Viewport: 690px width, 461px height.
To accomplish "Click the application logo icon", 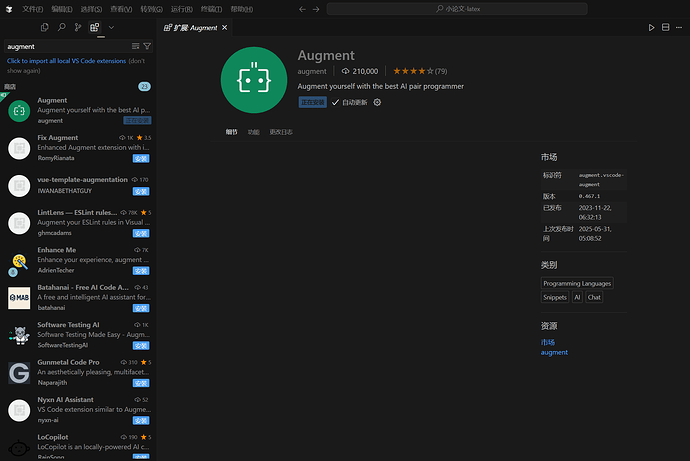I will (9, 9).
